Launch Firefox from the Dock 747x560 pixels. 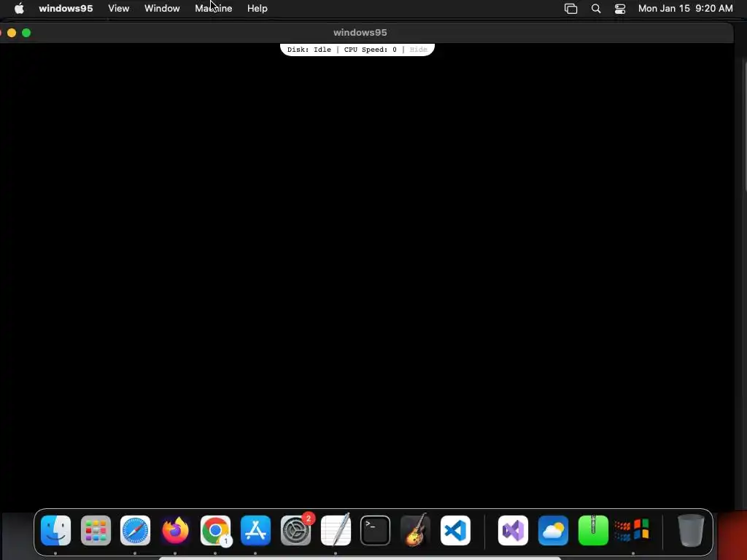175,531
